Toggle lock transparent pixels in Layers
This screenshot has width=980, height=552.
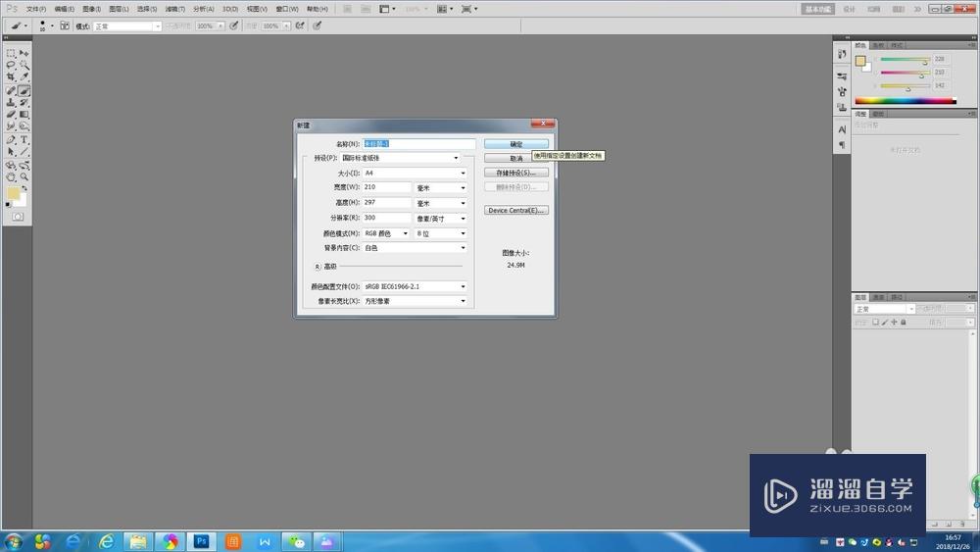click(875, 323)
